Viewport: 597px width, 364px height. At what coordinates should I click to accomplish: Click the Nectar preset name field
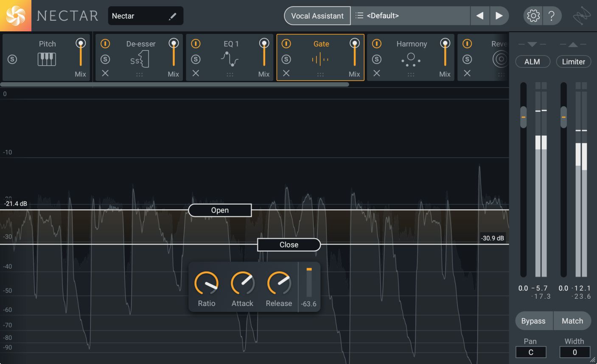pos(146,16)
